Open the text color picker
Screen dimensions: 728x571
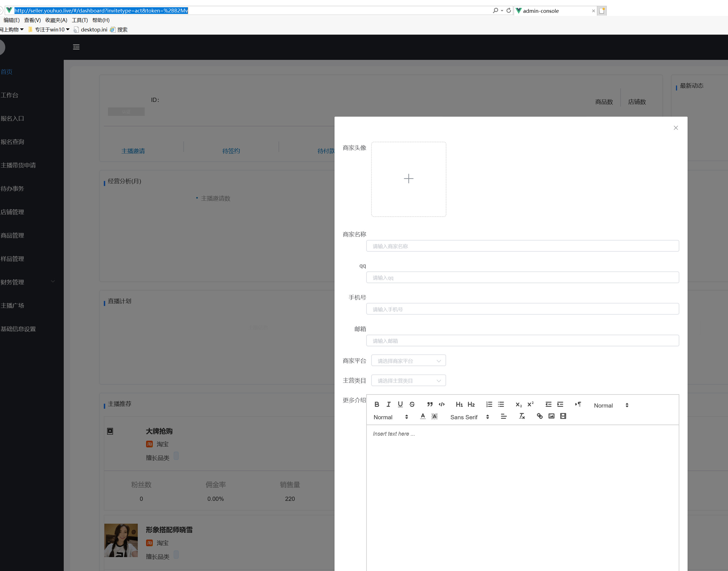click(423, 416)
